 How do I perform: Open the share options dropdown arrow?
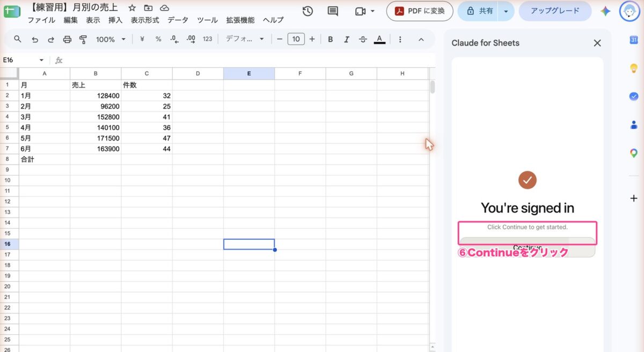tap(506, 11)
